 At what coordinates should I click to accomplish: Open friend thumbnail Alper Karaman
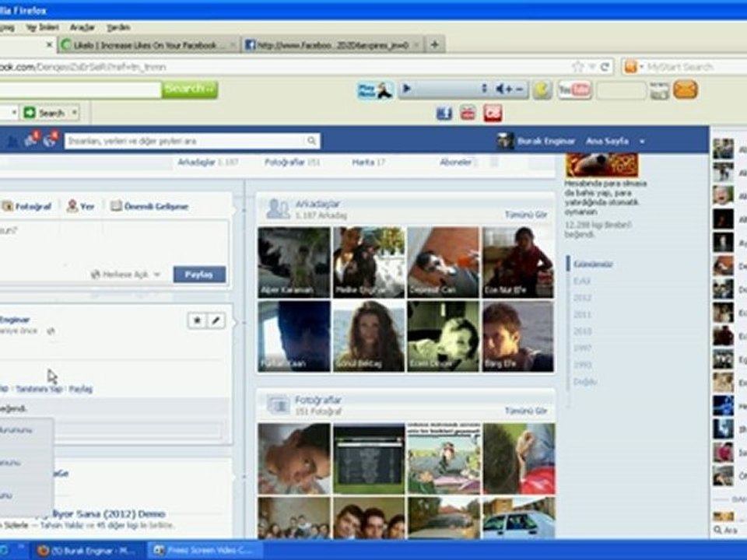point(294,262)
